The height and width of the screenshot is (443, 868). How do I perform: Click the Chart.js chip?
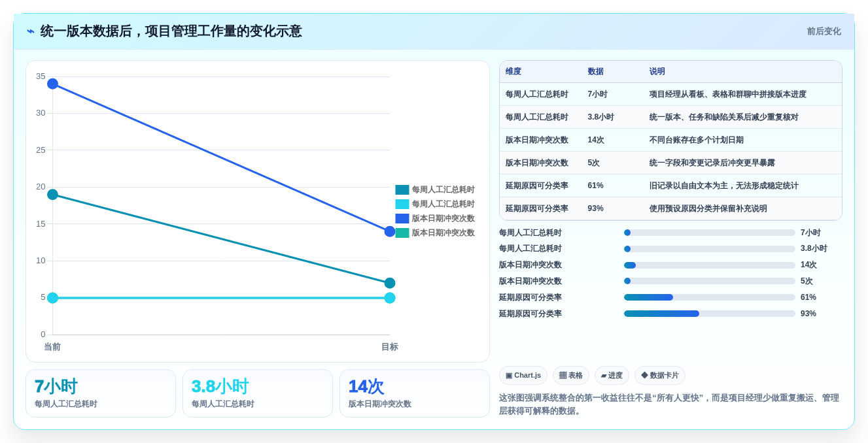click(523, 375)
